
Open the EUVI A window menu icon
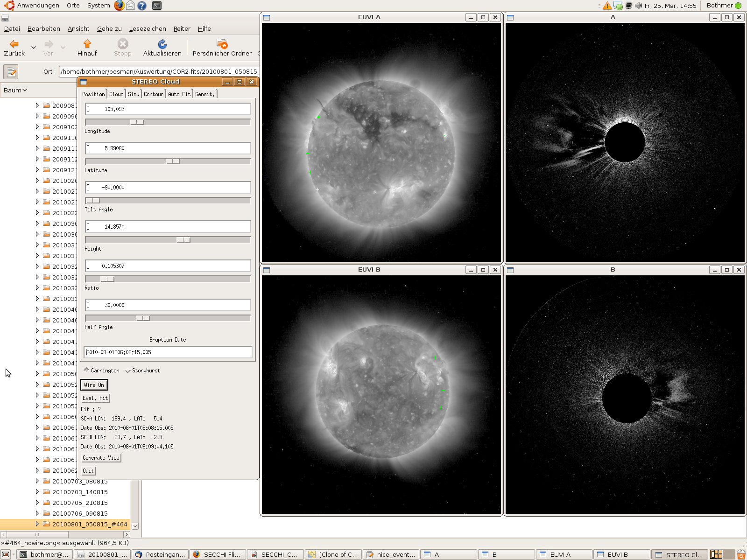coord(267,17)
